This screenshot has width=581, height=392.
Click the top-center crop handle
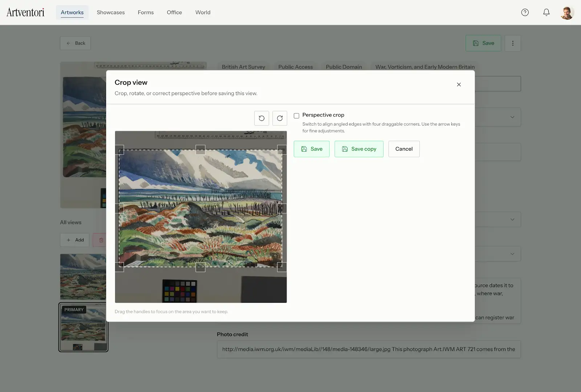pyautogui.click(x=200, y=150)
